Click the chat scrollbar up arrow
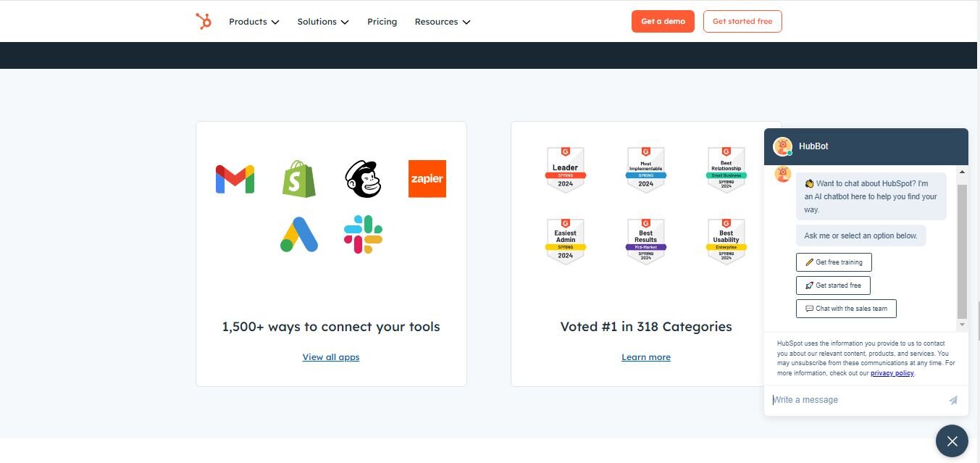The width and height of the screenshot is (980, 463). point(962,172)
